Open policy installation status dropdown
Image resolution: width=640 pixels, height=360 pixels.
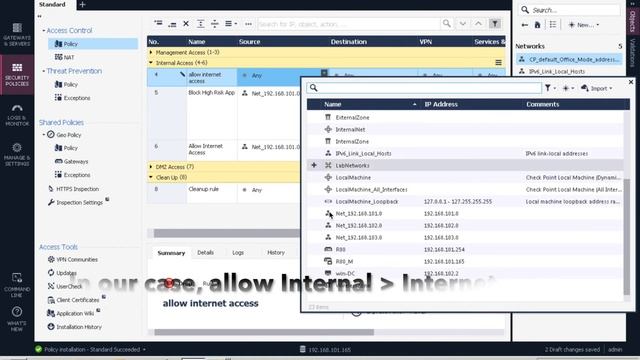(144, 350)
